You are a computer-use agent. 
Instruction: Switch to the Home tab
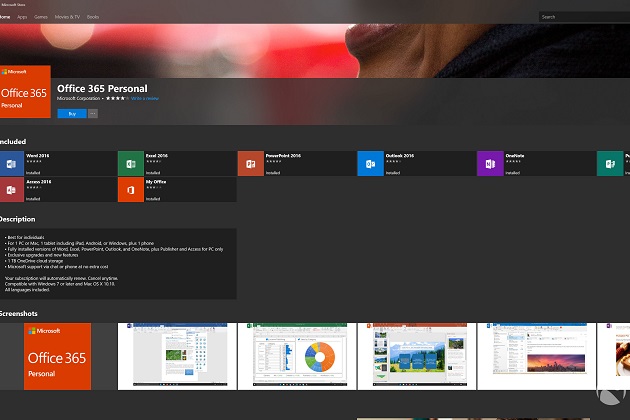click(x=5, y=17)
